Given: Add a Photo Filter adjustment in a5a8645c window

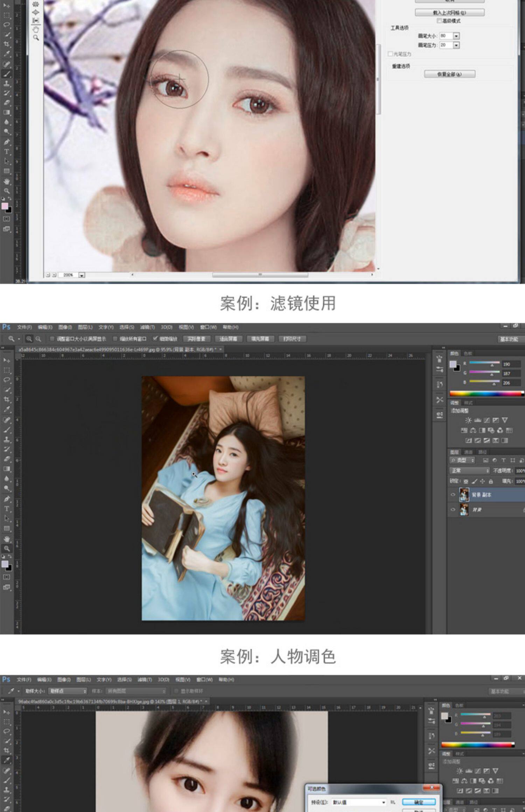Looking at the screenshot, I should [491, 430].
